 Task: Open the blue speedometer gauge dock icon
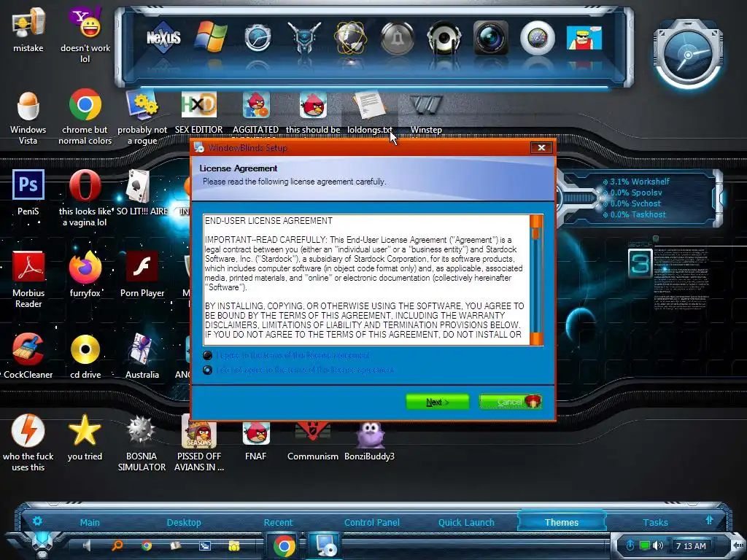tap(258, 38)
